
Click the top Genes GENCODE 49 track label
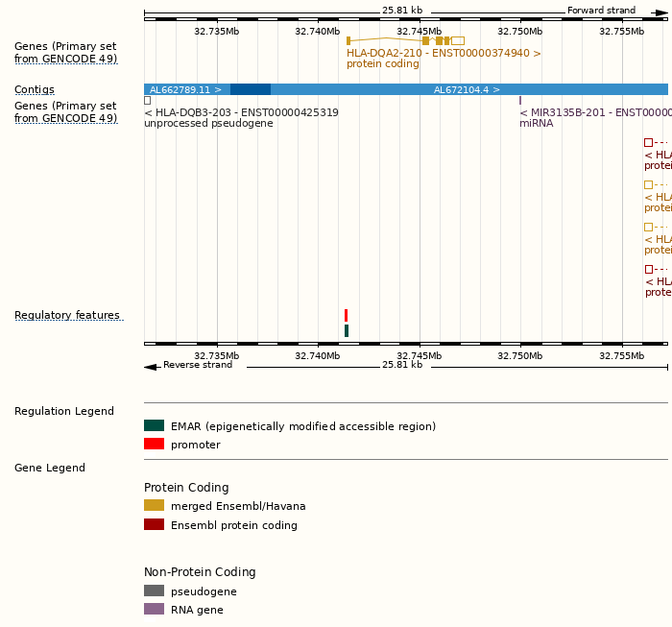65,53
